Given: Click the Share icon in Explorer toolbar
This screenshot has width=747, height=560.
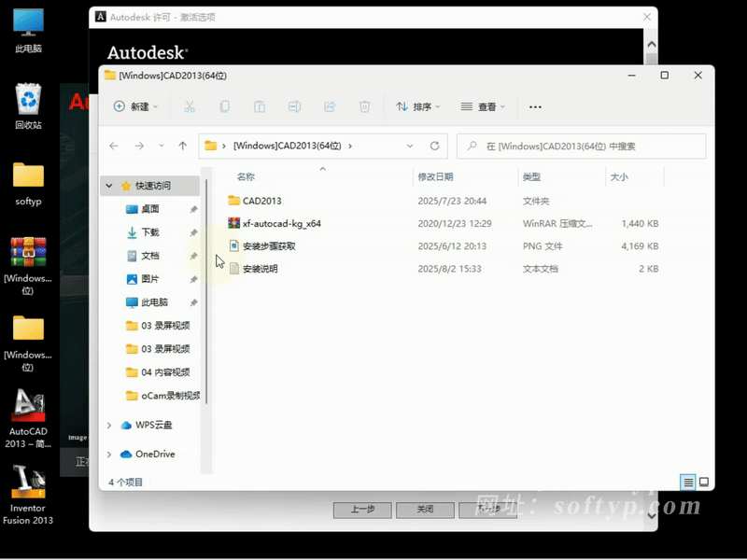Looking at the screenshot, I should tap(330, 106).
